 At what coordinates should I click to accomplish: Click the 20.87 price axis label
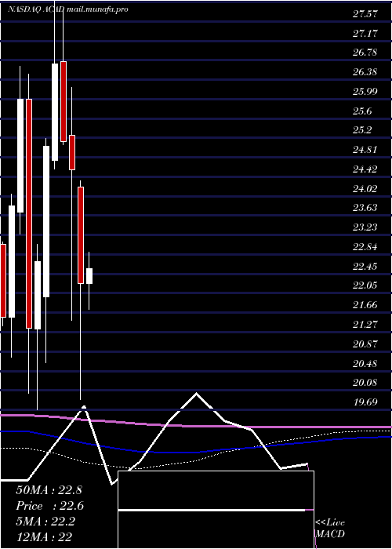(365, 344)
